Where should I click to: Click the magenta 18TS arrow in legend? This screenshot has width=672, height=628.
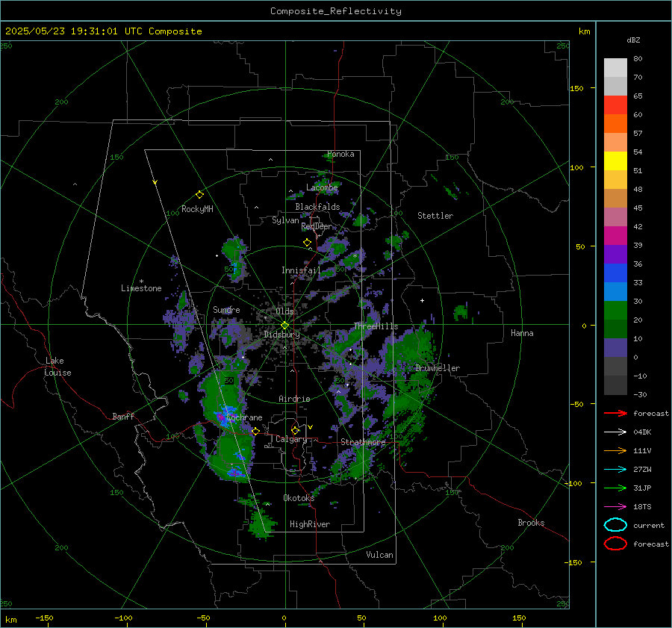click(x=615, y=507)
